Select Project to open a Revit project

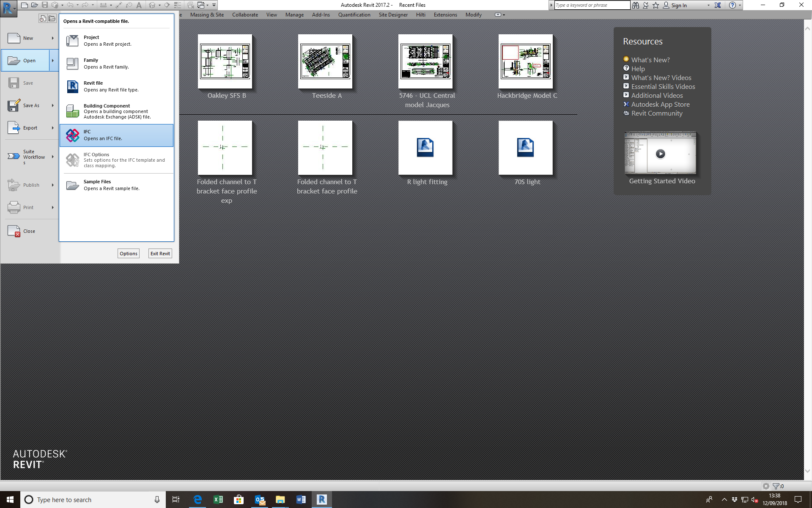click(x=117, y=41)
